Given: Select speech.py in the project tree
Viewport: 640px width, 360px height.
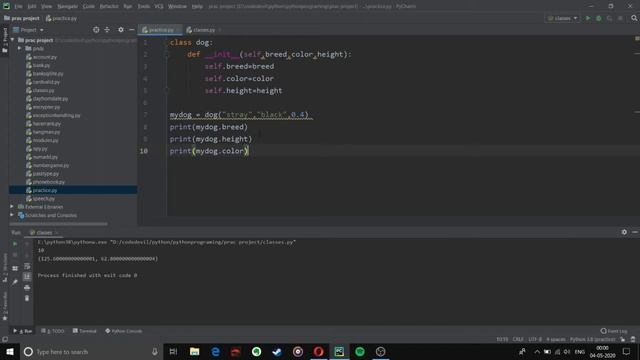Looking at the screenshot, I should (44, 199).
